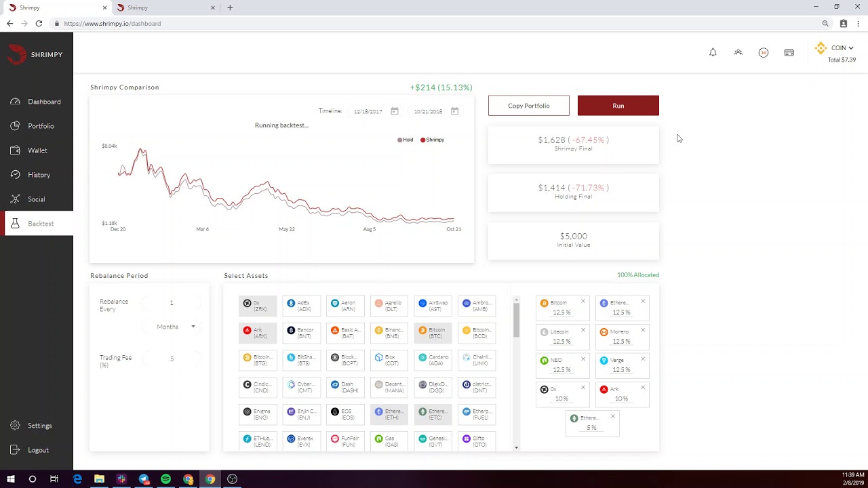The height and width of the screenshot is (488, 868).
Task: Switch to the second Shrimpy browser tab
Action: (x=165, y=7)
